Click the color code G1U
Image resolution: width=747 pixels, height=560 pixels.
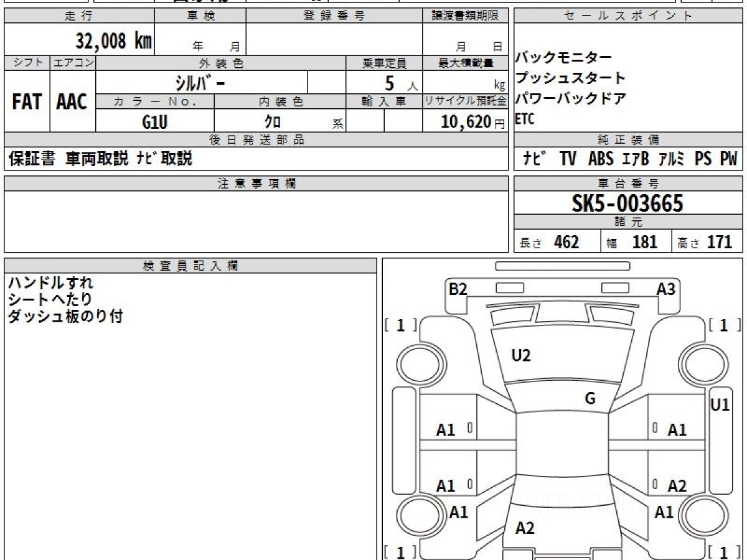pos(155,122)
